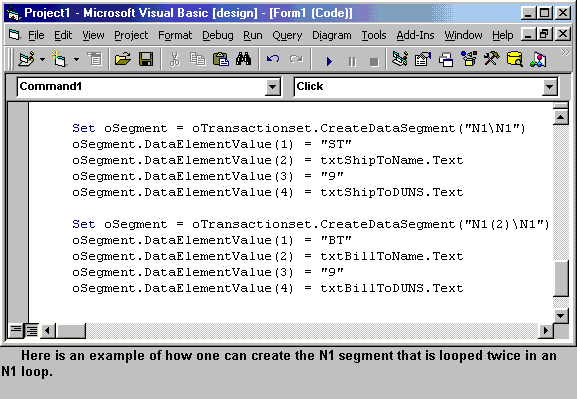This screenshot has height=399, width=577.
Task: Click the horizontal scroll right arrow
Action: coord(545,331)
